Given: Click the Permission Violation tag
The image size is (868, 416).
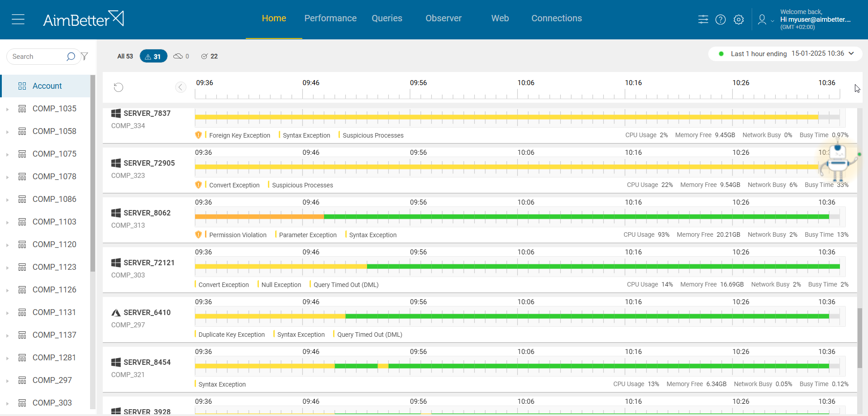Looking at the screenshot, I should pyautogui.click(x=238, y=235).
